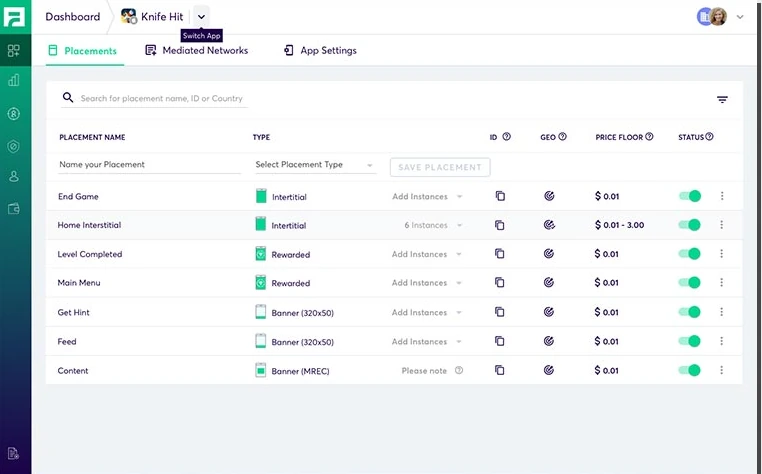This screenshot has height=474, width=762.
Task: Open the more options menu for End Game
Action: pos(722,196)
